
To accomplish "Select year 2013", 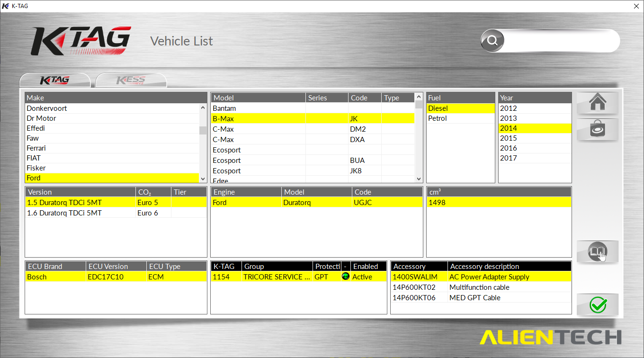I will (x=535, y=118).
